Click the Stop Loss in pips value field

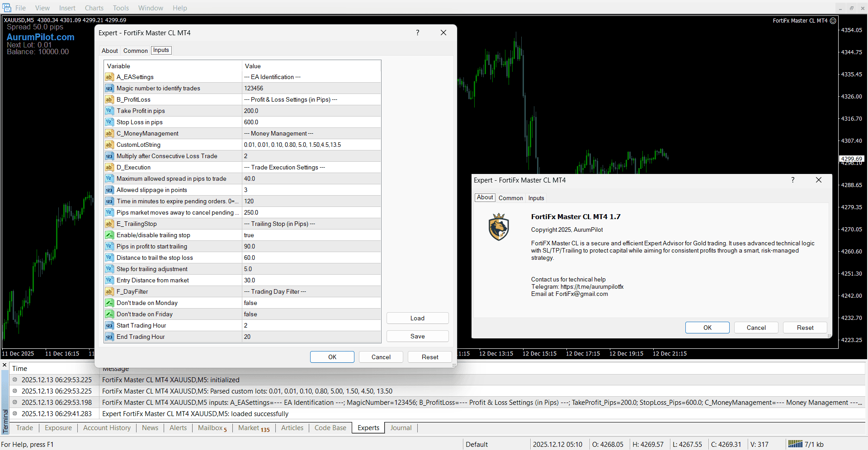(x=311, y=122)
